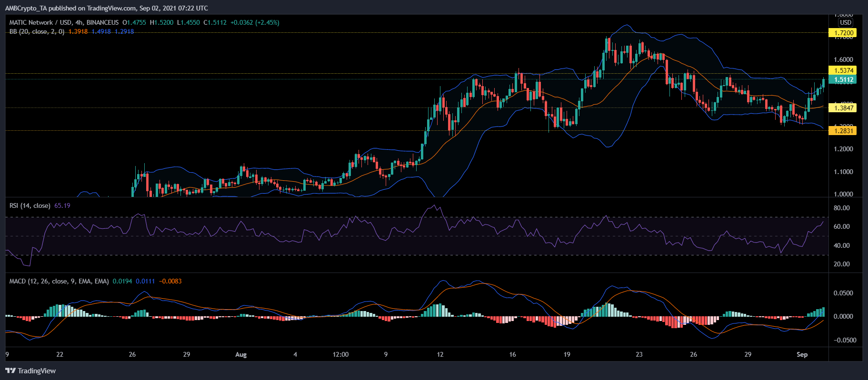Image resolution: width=868 pixels, height=380 pixels.
Task: Click the low value L1.4550
Action: pos(189,22)
